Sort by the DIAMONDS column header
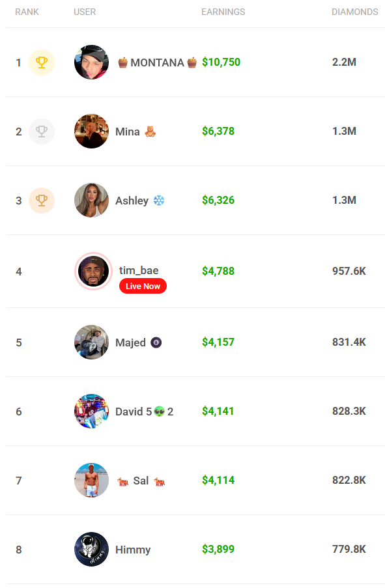The height and width of the screenshot is (588, 385). (x=354, y=12)
